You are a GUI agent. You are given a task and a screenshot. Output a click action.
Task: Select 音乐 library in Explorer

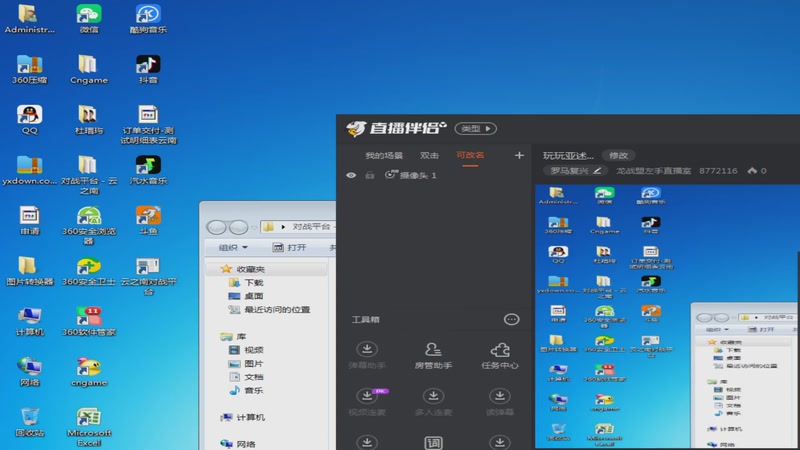coord(246,390)
